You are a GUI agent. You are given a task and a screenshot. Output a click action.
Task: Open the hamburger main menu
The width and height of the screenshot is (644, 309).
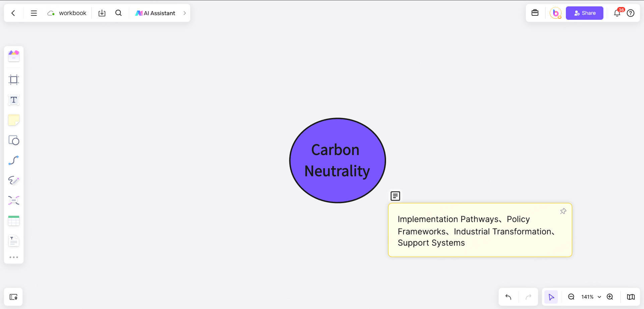click(34, 13)
